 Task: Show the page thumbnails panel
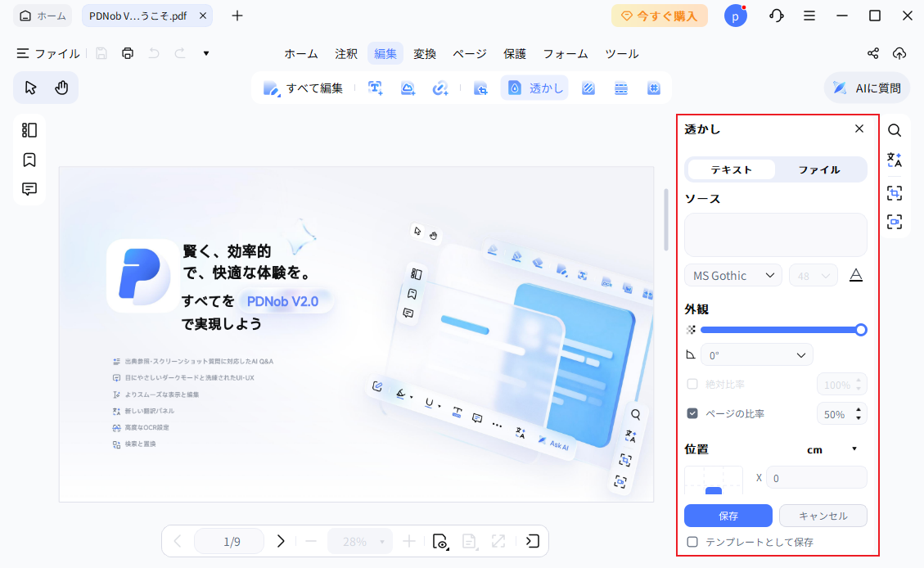coord(29,129)
